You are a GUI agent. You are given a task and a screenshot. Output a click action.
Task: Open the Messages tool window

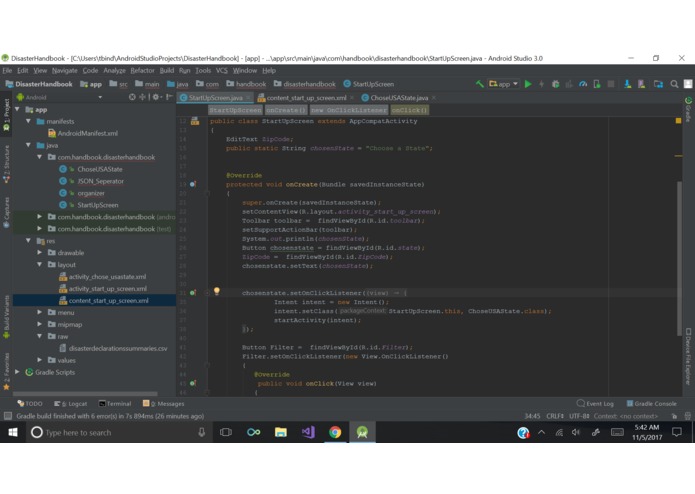pyautogui.click(x=164, y=403)
